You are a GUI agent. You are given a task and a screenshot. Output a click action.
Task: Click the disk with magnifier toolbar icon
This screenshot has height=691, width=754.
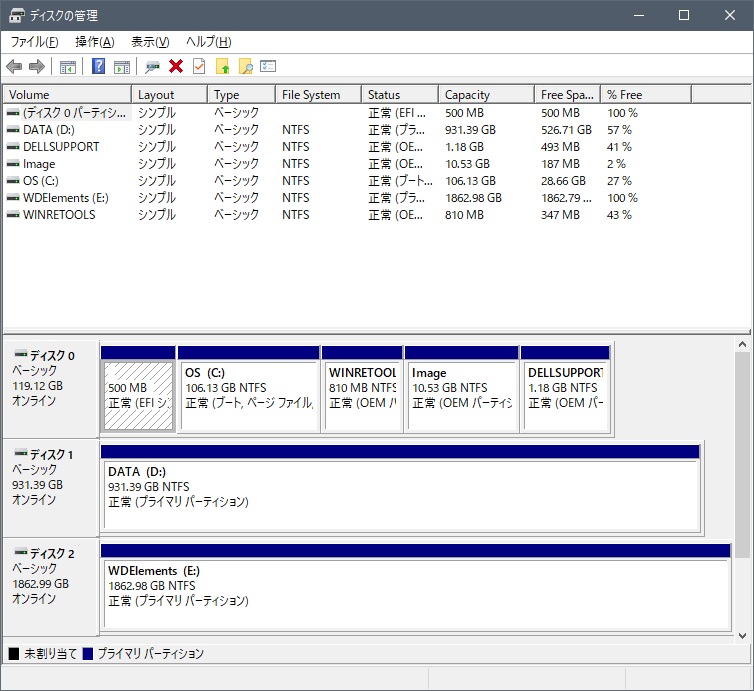tap(152, 67)
